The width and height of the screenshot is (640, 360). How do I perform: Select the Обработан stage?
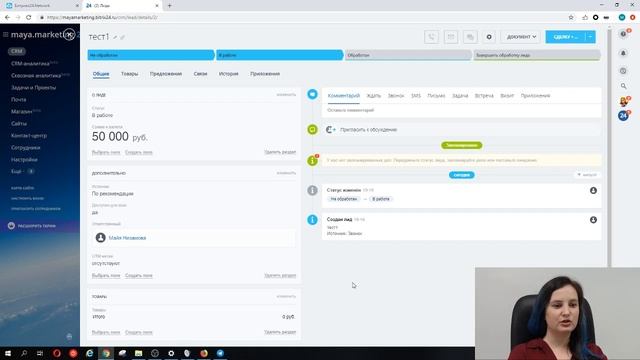pos(408,55)
